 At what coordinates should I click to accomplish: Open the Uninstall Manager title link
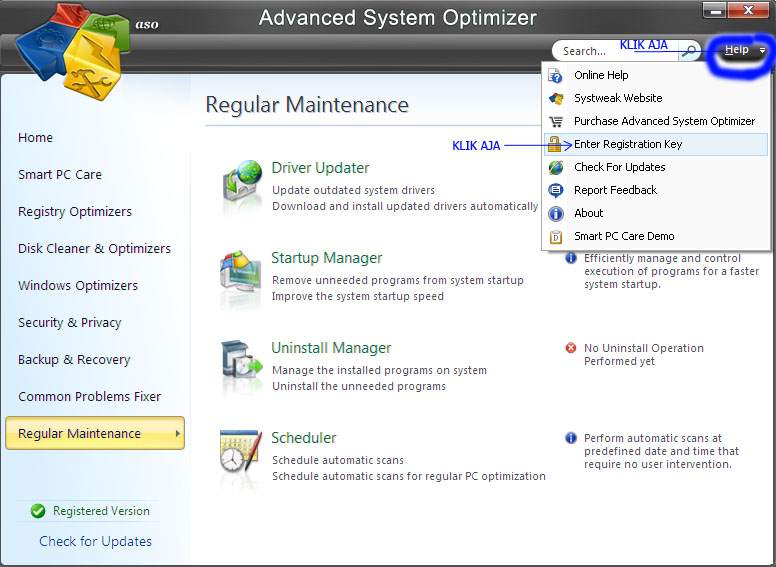(x=331, y=348)
